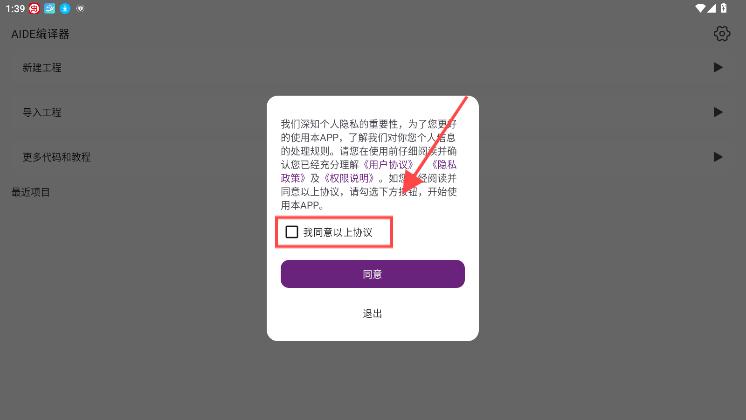The height and width of the screenshot is (420, 746).
Task: Open the 《权限说明》 link
Action: pyautogui.click(x=349, y=178)
